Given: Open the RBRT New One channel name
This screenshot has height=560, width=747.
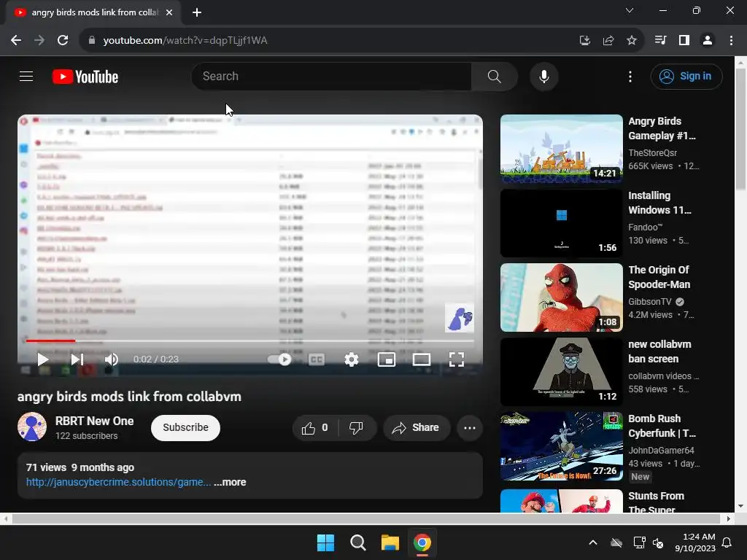Looking at the screenshot, I should pos(94,421).
